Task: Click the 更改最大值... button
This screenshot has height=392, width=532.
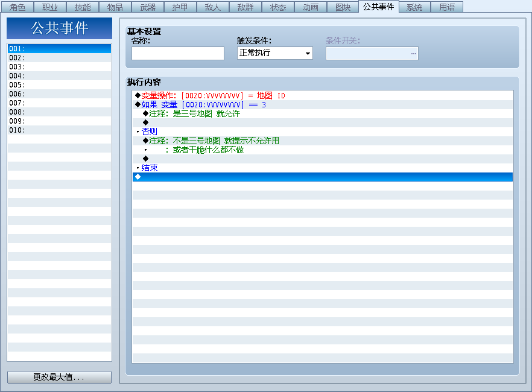Action: pos(59,377)
